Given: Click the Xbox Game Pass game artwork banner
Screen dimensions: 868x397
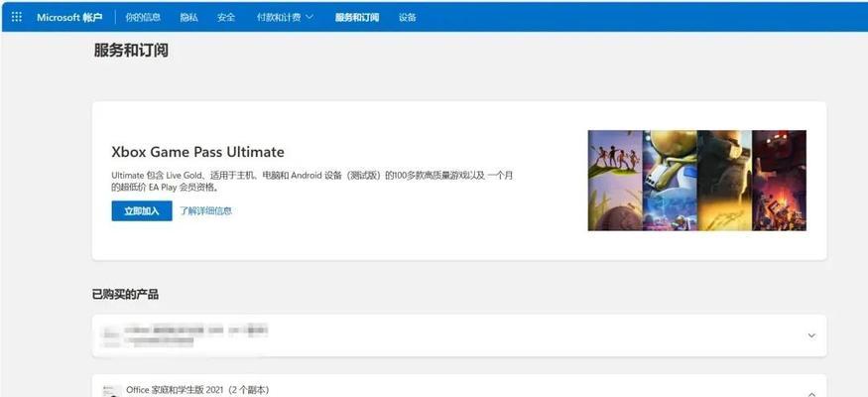Looking at the screenshot, I should 697,181.
